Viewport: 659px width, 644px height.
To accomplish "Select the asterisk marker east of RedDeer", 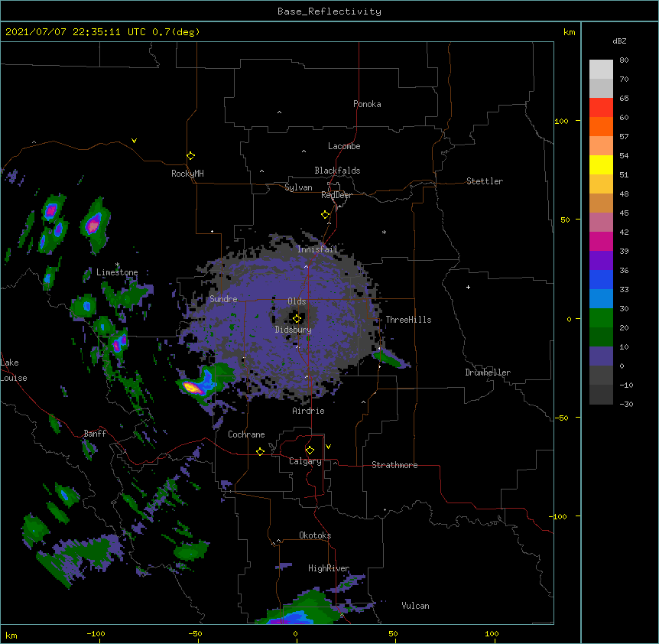I will point(384,232).
